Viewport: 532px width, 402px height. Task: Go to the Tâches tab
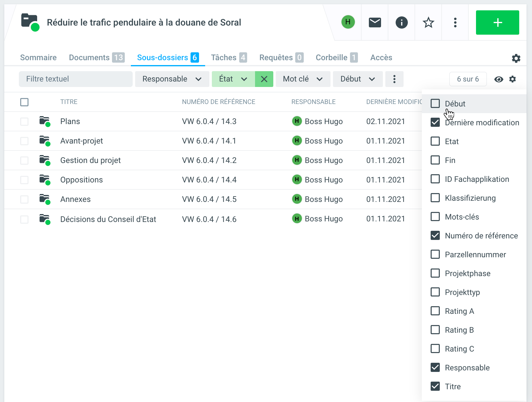point(229,57)
